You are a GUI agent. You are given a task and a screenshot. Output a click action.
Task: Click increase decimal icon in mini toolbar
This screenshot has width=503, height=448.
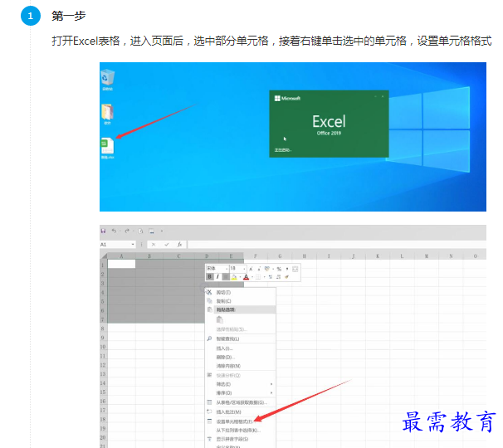[x=271, y=277]
